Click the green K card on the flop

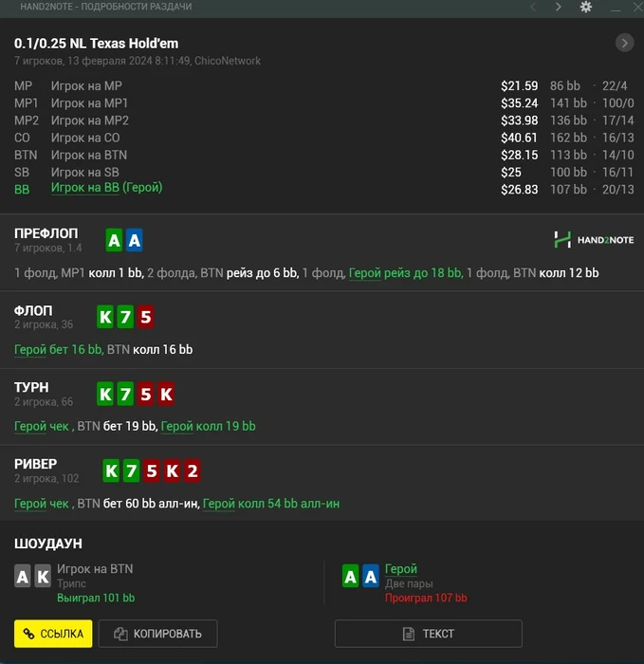tap(105, 317)
